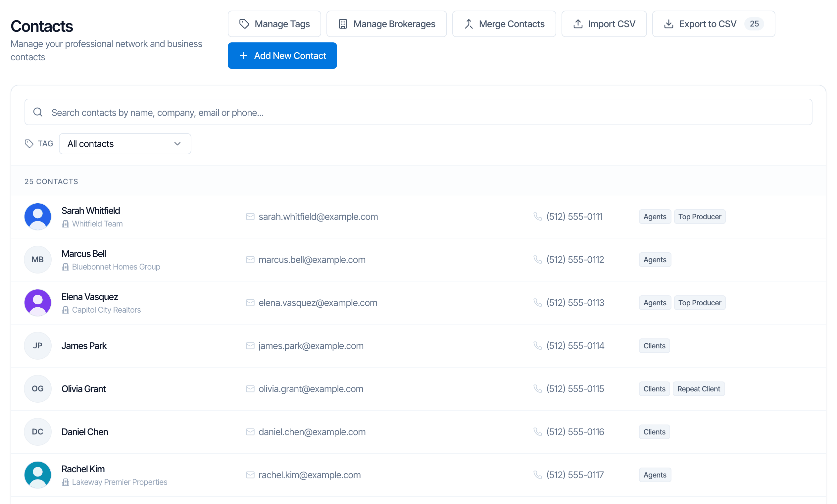Open Manage Brokerages
The image size is (837, 504).
click(386, 24)
